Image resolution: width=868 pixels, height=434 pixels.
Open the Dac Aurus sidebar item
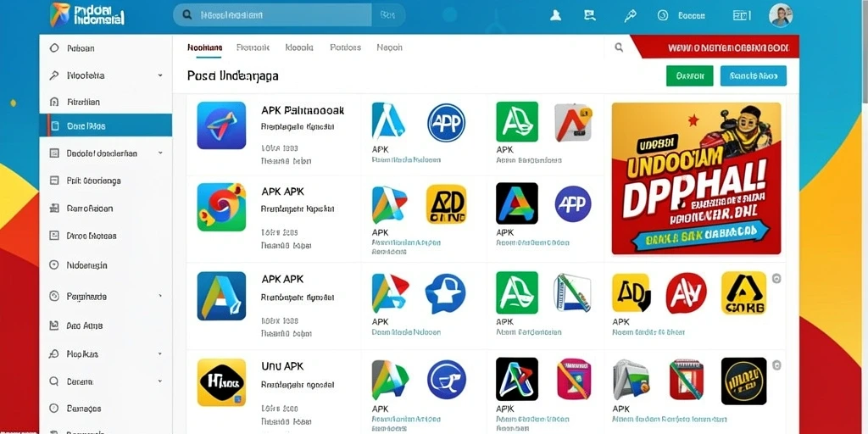tap(106, 325)
